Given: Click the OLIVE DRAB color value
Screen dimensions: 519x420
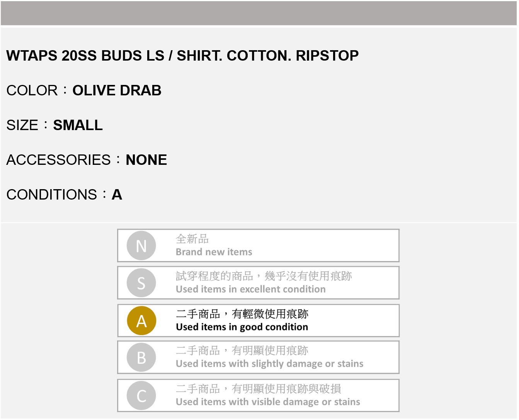Looking at the screenshot, I should (117, 91).
